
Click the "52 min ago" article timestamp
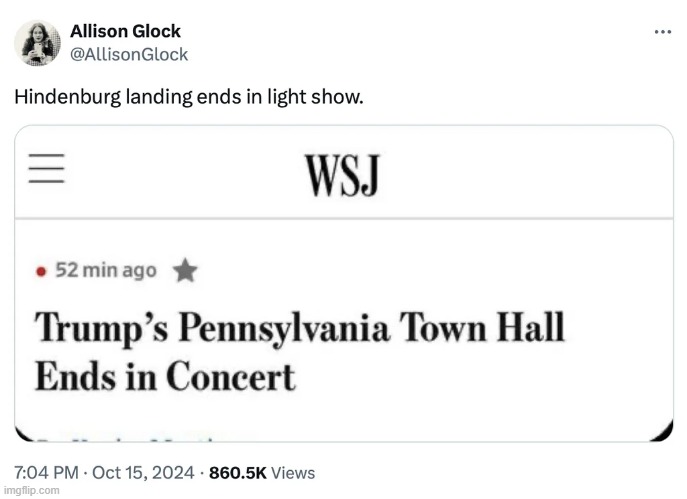(x=106, y=270)
